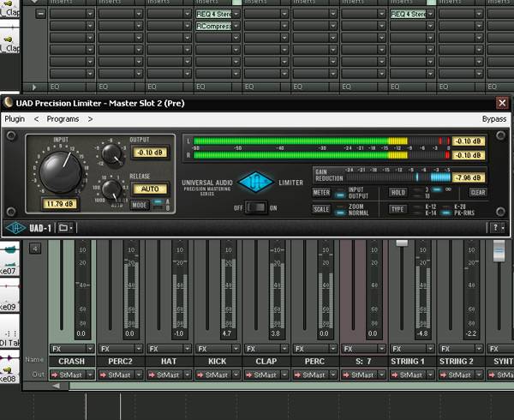Click the Output knob on the limiter
The height and width of the screenshot is (420, 514).
pyautogui.click(x=112, y=153)
